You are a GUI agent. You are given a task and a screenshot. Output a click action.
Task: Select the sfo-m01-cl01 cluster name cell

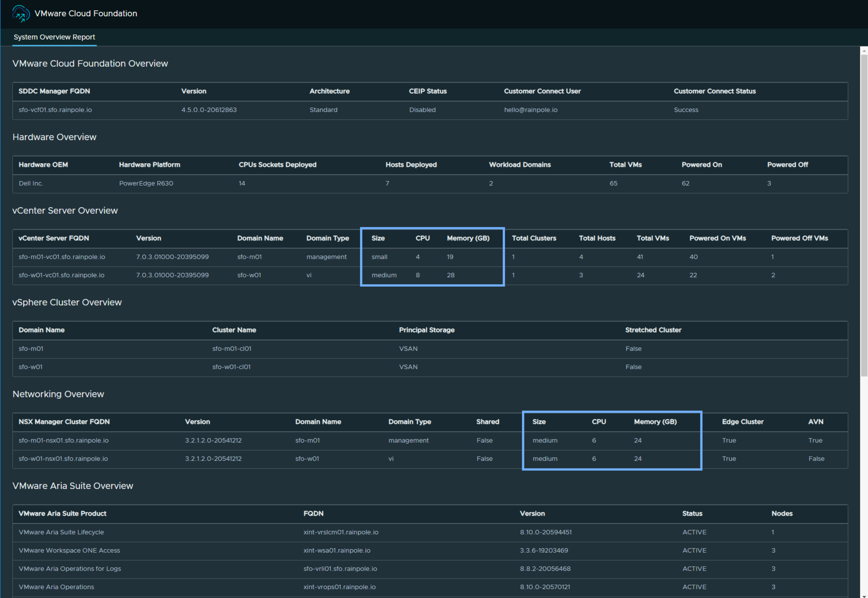point(232,348)
